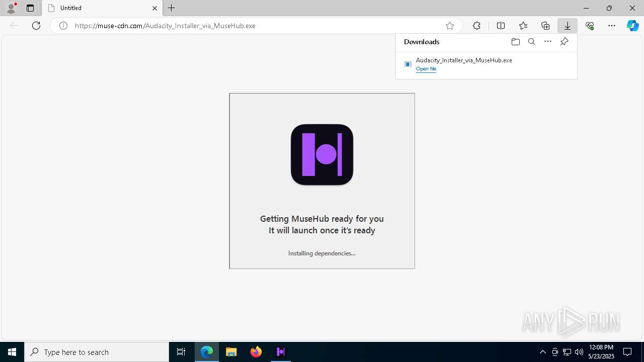This screenshot has height=362, width=644.
Task: Open the browser profile icon
Action: click(x=11, y=8)
